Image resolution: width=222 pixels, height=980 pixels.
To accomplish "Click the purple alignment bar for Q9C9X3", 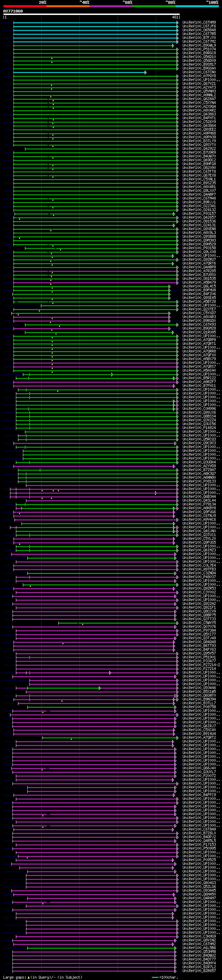I will click(95, 443).
